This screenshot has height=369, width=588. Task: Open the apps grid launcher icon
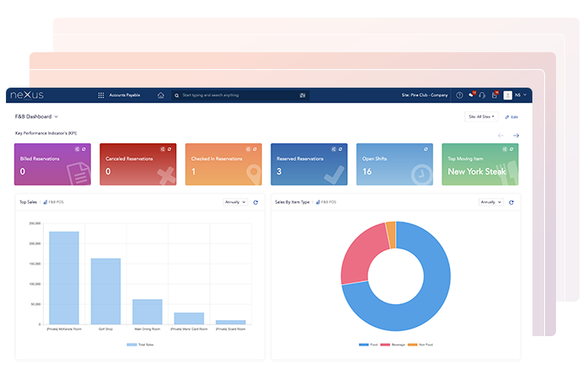pyautogui.click(x=101, y=95)
